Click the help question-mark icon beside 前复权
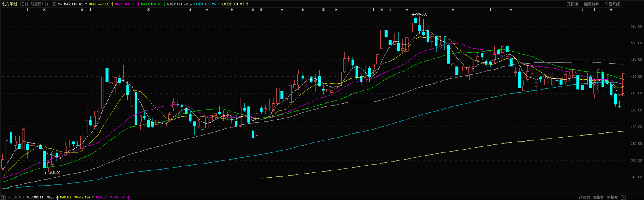This screenshot has width=644, height=200. [48, 4]
